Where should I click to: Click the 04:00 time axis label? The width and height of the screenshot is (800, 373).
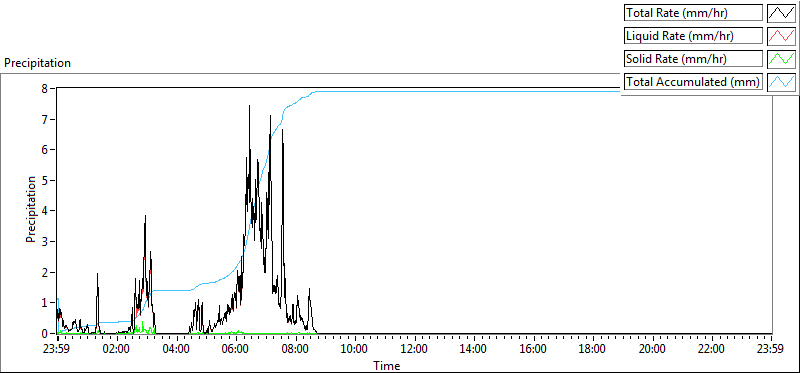177,350
